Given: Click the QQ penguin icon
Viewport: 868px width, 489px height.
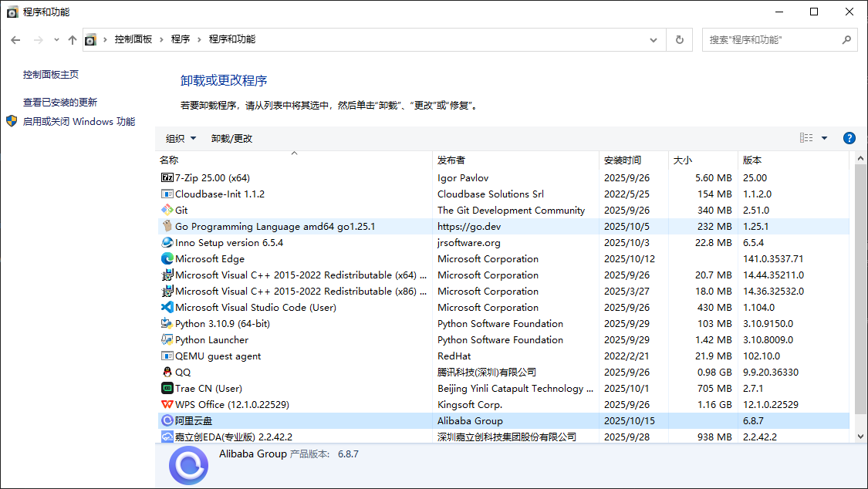Looking at the screenshot, I should [167, 372].
